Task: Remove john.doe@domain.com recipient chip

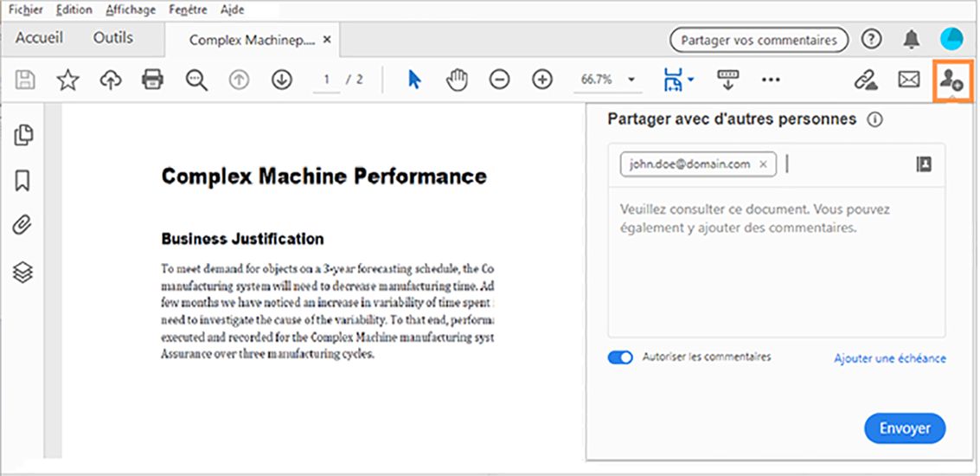Action: tap(763, 164)
